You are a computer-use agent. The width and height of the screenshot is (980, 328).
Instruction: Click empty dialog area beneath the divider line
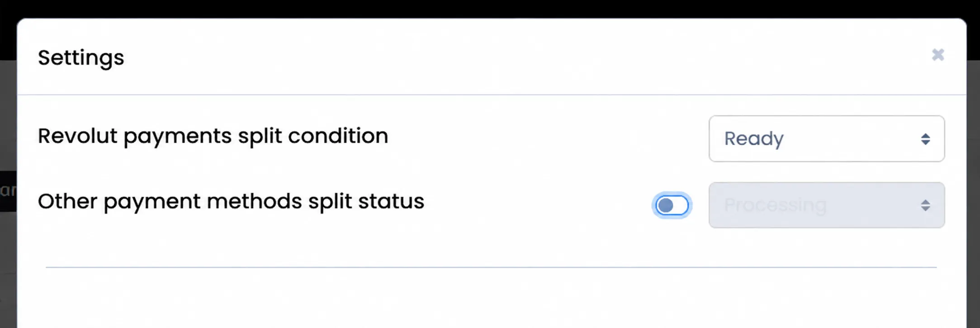pos(491,299)
